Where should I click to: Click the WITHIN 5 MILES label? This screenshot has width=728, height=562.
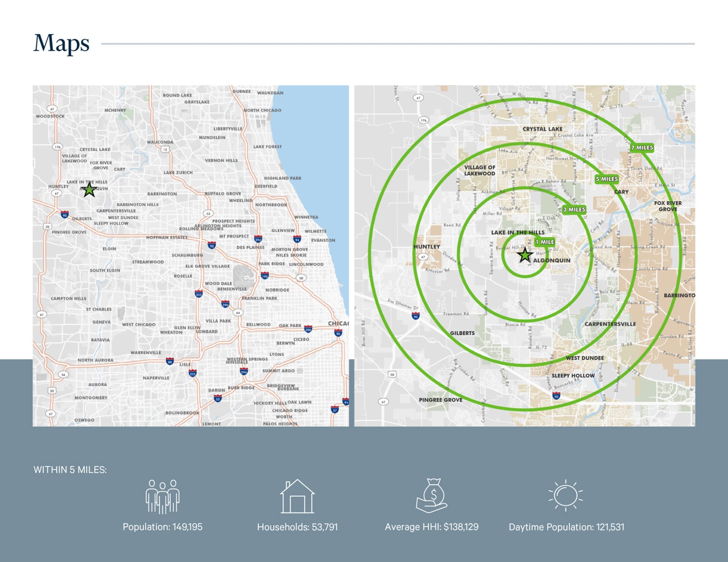70,470
